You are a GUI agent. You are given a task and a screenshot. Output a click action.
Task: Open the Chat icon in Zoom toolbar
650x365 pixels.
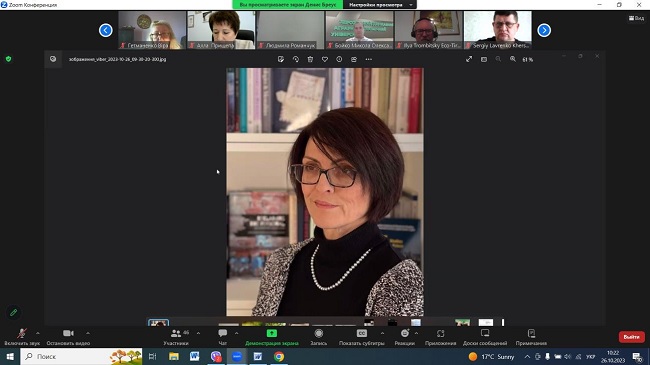pyautogui.click(x=223, y=333)
